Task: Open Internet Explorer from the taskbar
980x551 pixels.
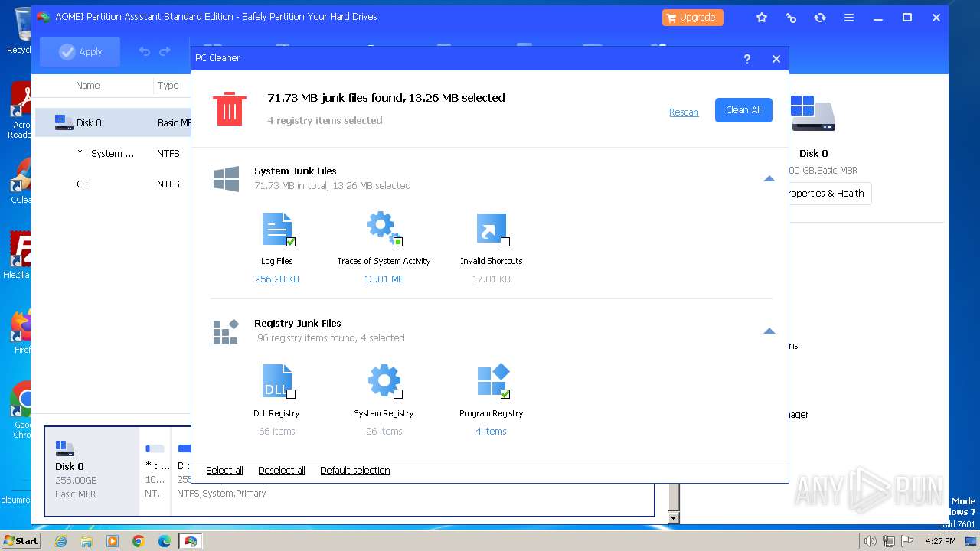Action: coord(60,541)
